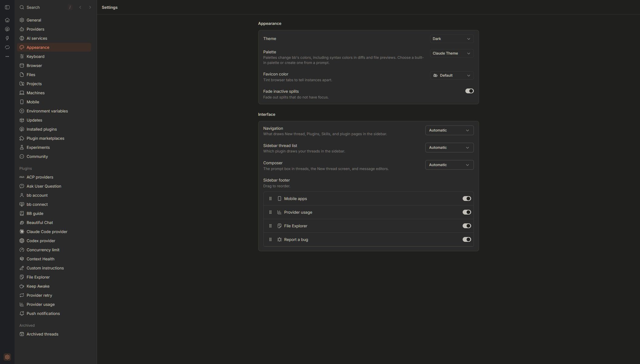Open the Composer Automatic dropdown
Viewport: 640px width, 364px height.
pyautogui.click(x=449, y=165)
